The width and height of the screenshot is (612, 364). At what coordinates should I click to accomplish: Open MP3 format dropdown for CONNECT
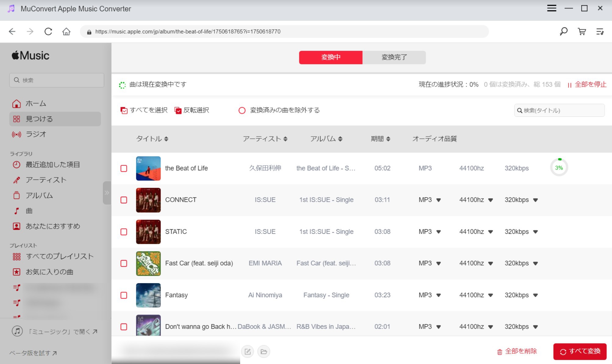[x=438, y=200]
